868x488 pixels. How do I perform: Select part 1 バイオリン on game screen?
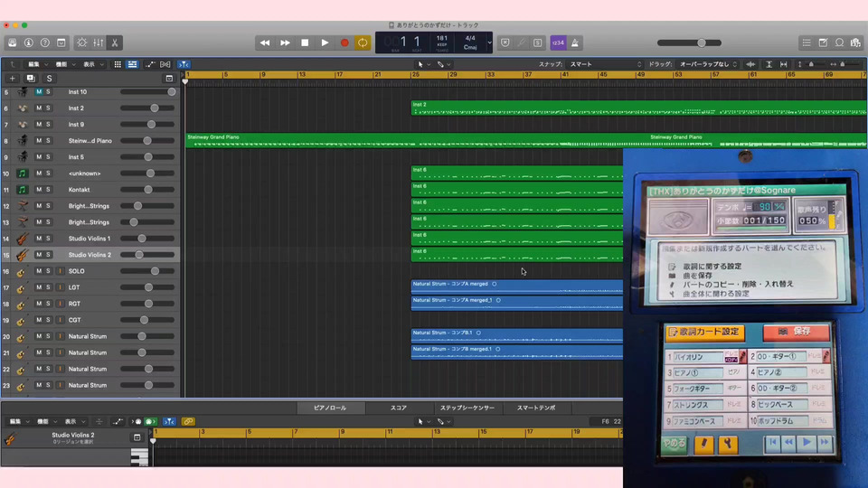click(x=705, y=357)
